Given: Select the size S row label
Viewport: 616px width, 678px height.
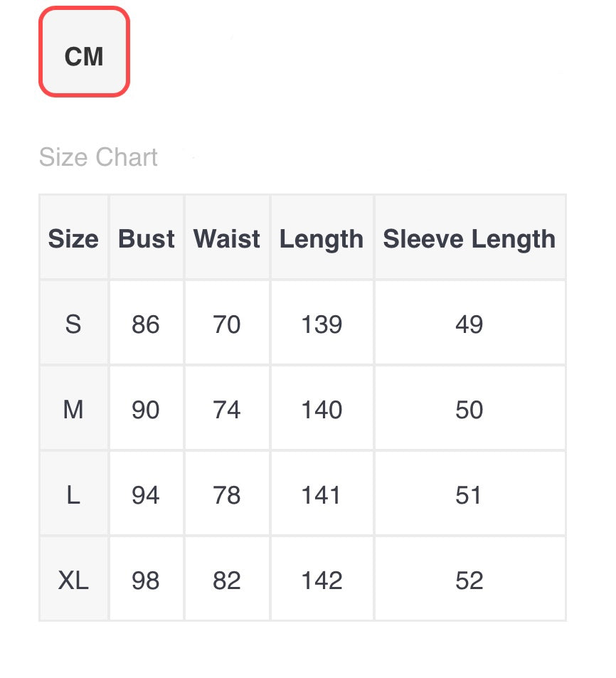Looking at the screenshot, I should (x=73, y=324).
